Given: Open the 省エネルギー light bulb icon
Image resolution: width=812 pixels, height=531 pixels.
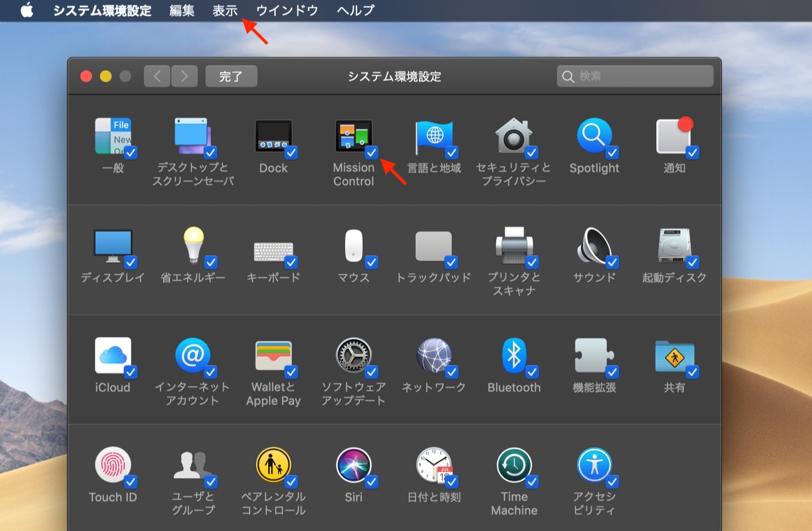Looking at the screenshot, I should pyautogui.click(x=193, y=245).
